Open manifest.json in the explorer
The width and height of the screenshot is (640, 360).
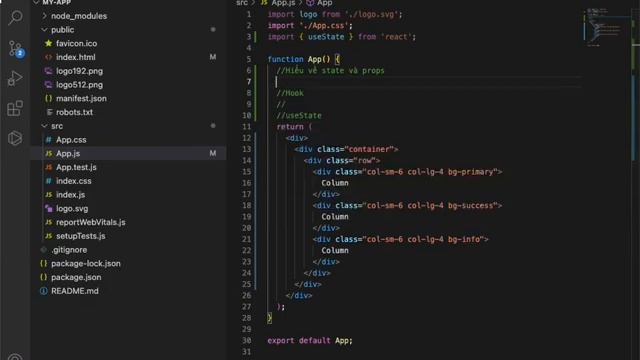click(81, 98)
